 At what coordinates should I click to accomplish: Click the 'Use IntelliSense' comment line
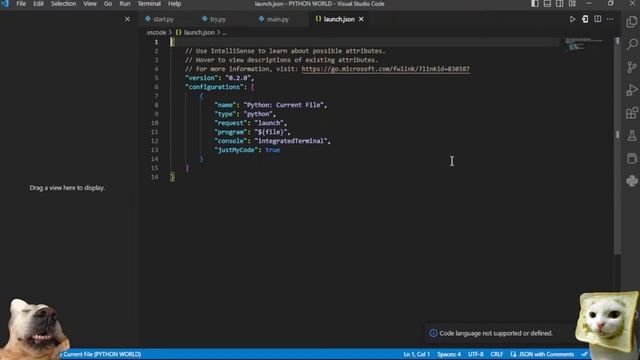pos(285,51)
